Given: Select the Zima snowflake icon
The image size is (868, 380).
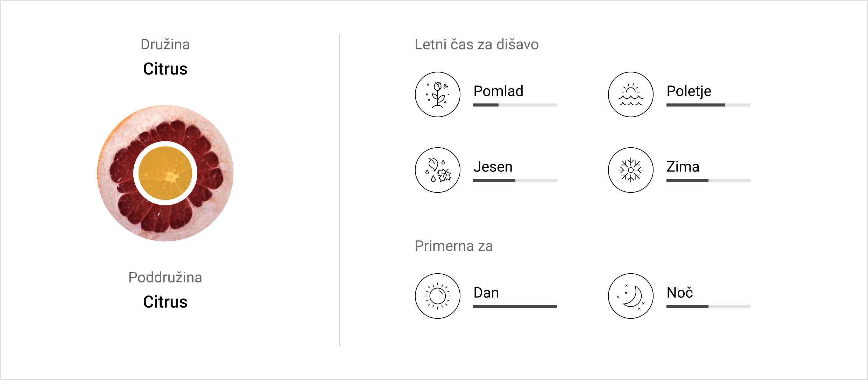Looking at the screenshot, I should point(630,170).
